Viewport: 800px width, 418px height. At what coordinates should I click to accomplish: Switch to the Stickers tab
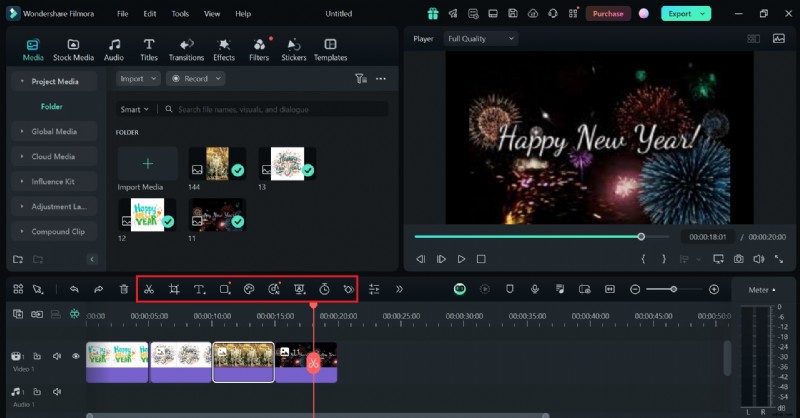coord(294,50)
